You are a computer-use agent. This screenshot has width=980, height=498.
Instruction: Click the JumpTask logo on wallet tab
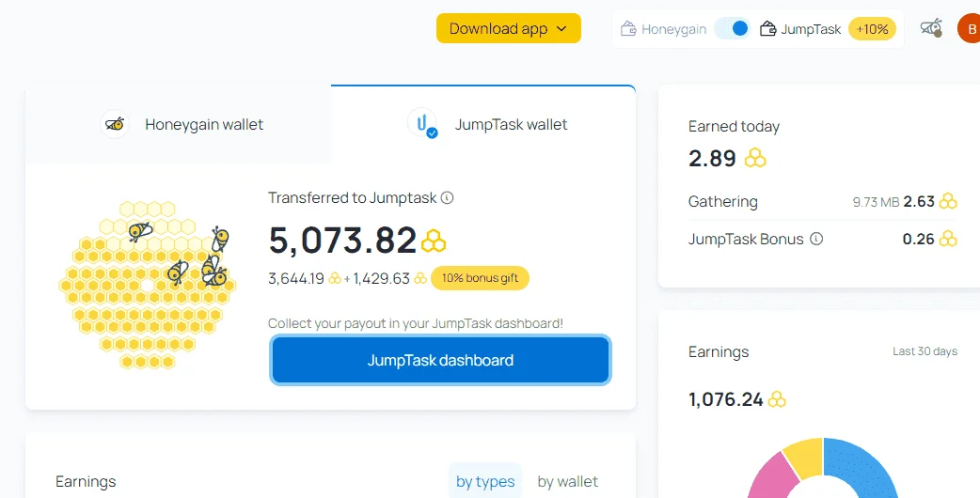point(422,123)
